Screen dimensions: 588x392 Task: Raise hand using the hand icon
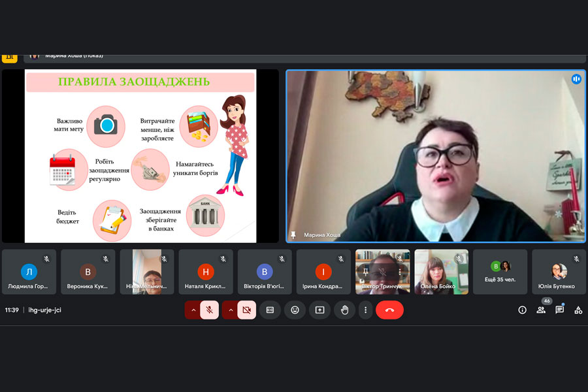(344, 310)
